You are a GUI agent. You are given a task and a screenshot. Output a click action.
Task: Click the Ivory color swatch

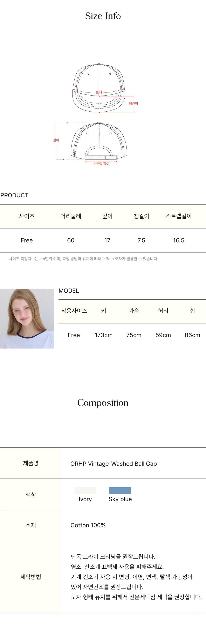[85, 490]
